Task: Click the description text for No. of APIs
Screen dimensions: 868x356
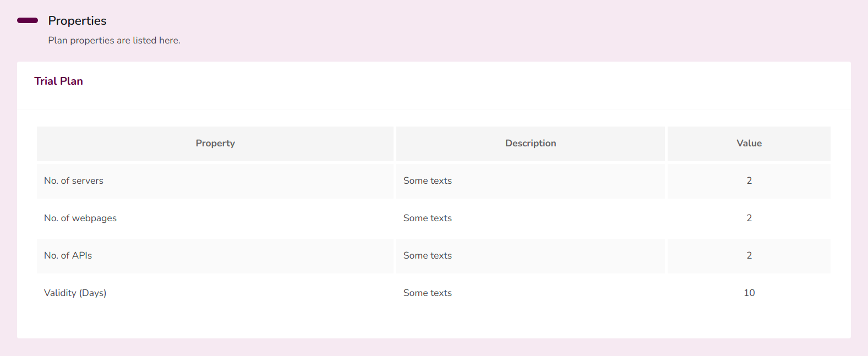Action: tap(428, 255)
